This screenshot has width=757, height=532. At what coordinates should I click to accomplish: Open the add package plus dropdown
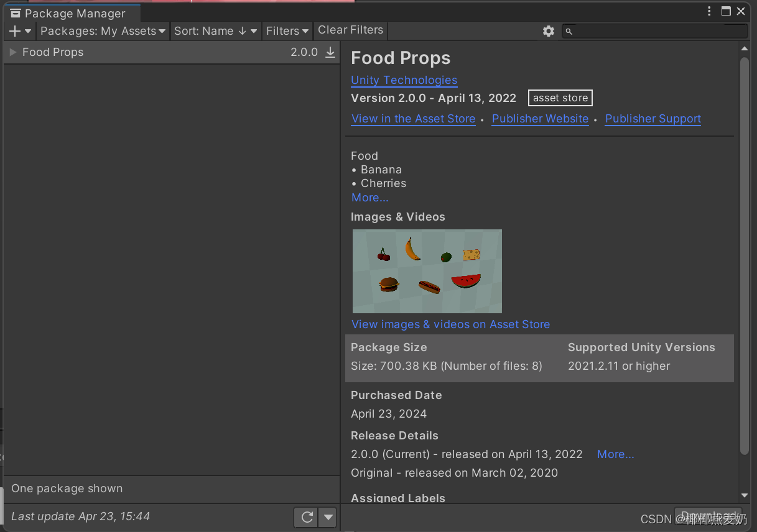20,31
